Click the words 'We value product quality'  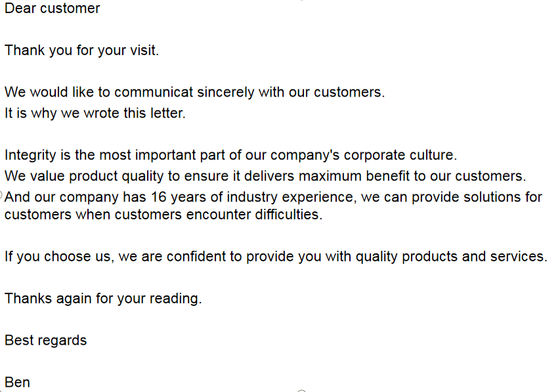pos(84,176)
